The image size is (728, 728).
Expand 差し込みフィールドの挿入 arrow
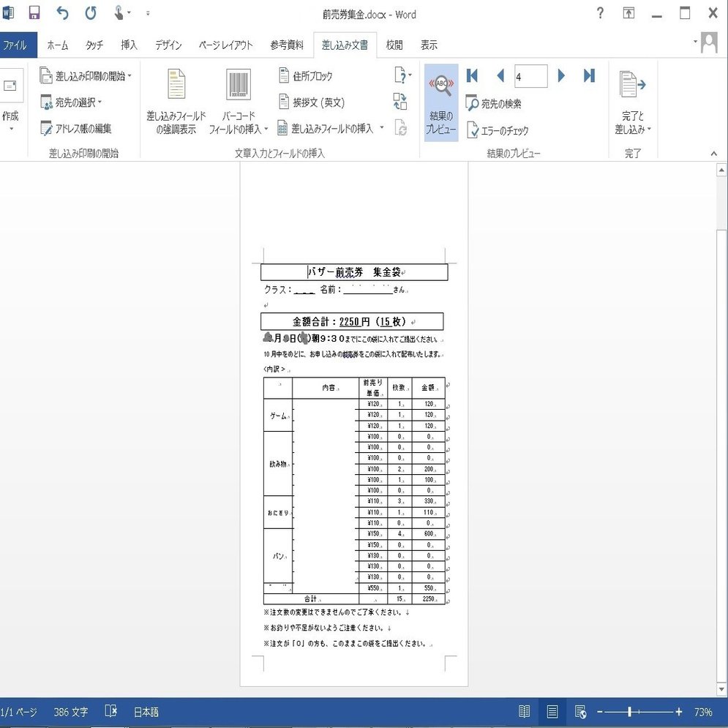[382, 128]
